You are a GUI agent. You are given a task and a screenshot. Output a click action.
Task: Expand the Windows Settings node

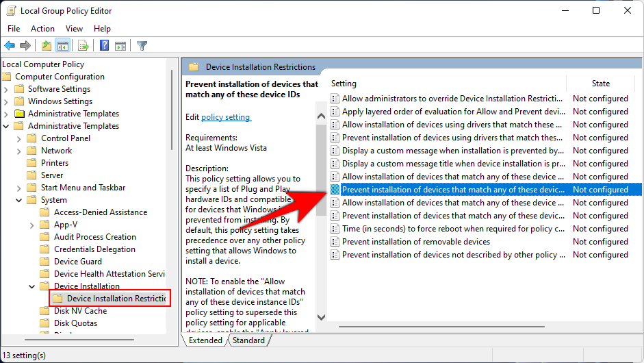pos(5,101)
